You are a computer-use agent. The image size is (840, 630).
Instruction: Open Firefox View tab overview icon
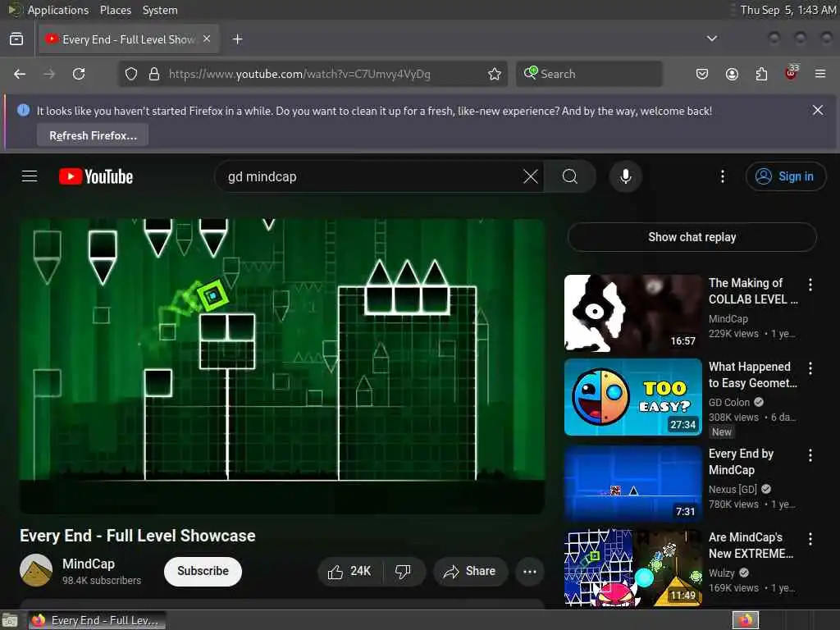tap(16, 39)
